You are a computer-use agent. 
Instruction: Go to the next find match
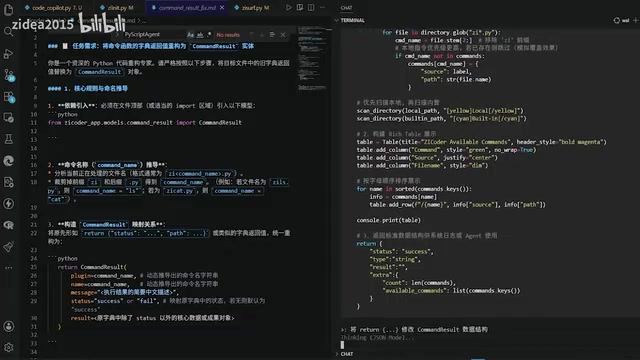tap(262, 35)
